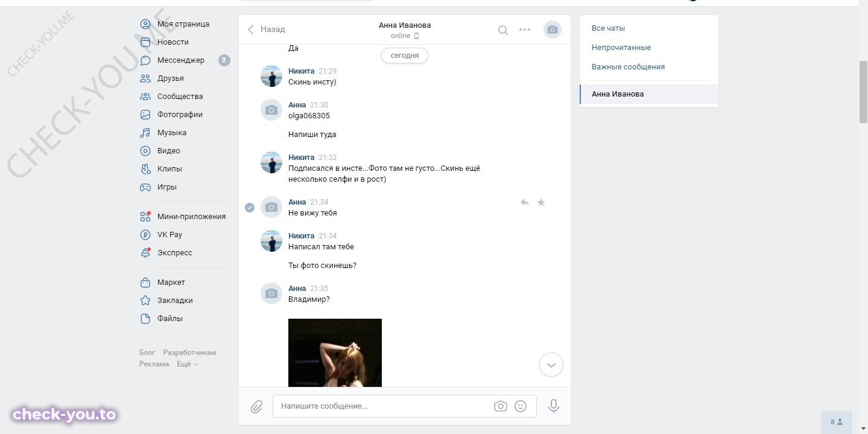Record a voice message with microphone icon

(554, 406)
